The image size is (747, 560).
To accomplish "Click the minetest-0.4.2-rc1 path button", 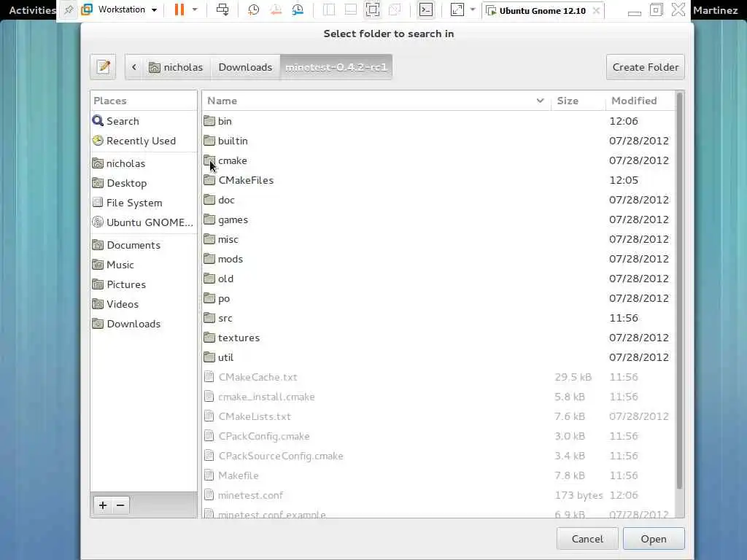I will [x=336, y=67].
